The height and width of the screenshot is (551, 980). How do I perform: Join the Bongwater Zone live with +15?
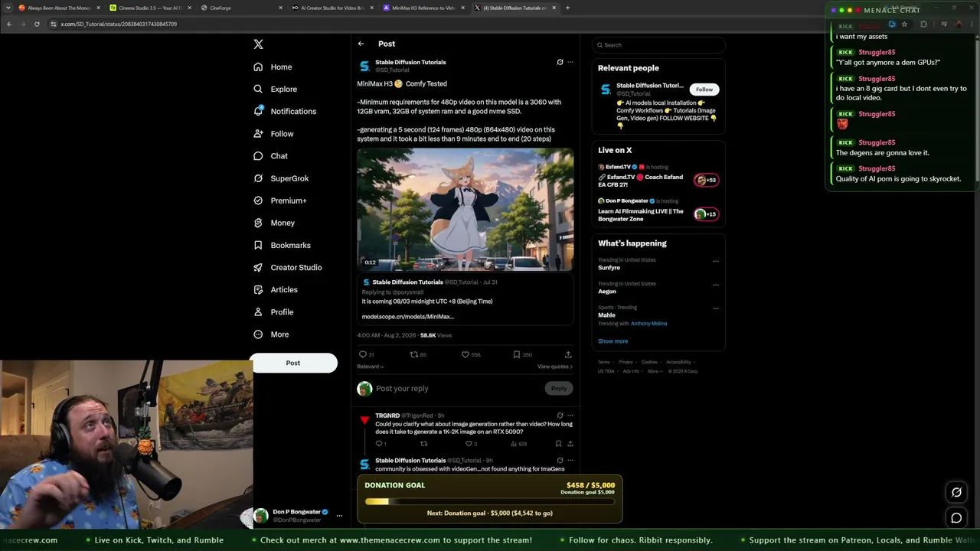tap(706, 214)
